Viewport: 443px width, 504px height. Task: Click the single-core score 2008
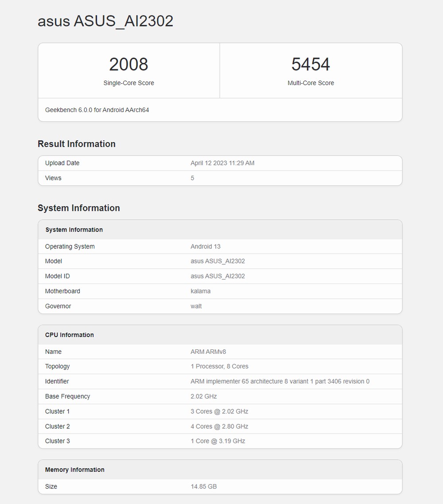click(x=128, y=64)
